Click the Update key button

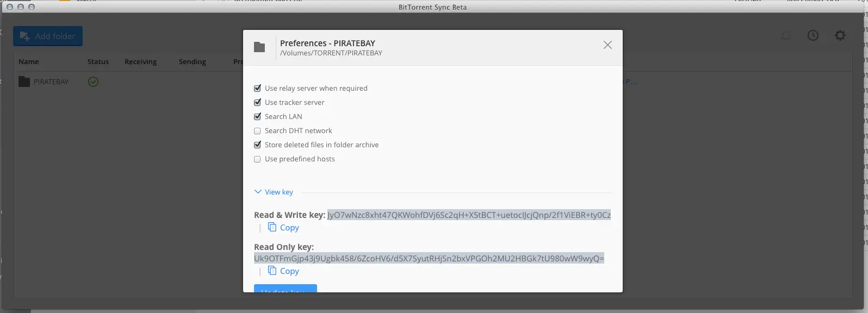[286, 289]
